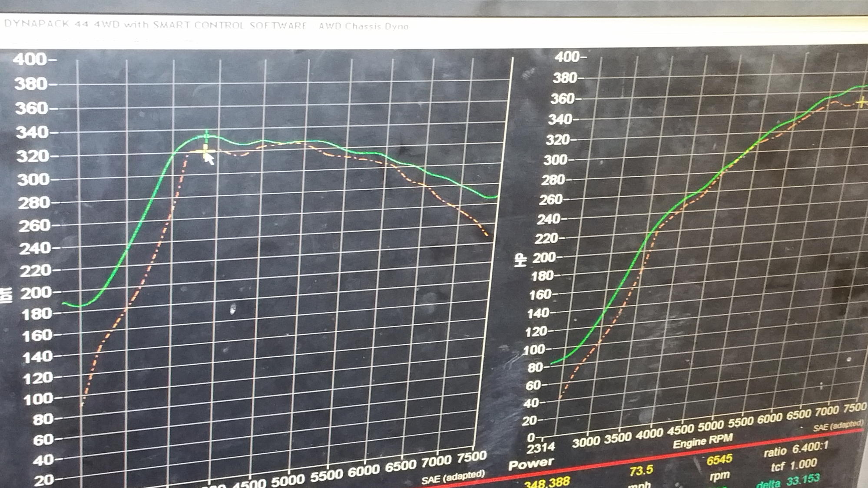Click the tcf 1.000 field
The width and height of the screenshot is (868, 488).
click(794, 465)
